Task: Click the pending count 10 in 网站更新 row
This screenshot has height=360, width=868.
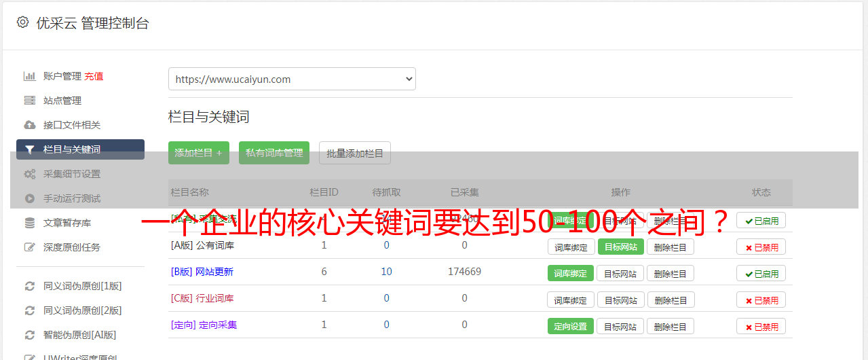Action: pos(387,272)
